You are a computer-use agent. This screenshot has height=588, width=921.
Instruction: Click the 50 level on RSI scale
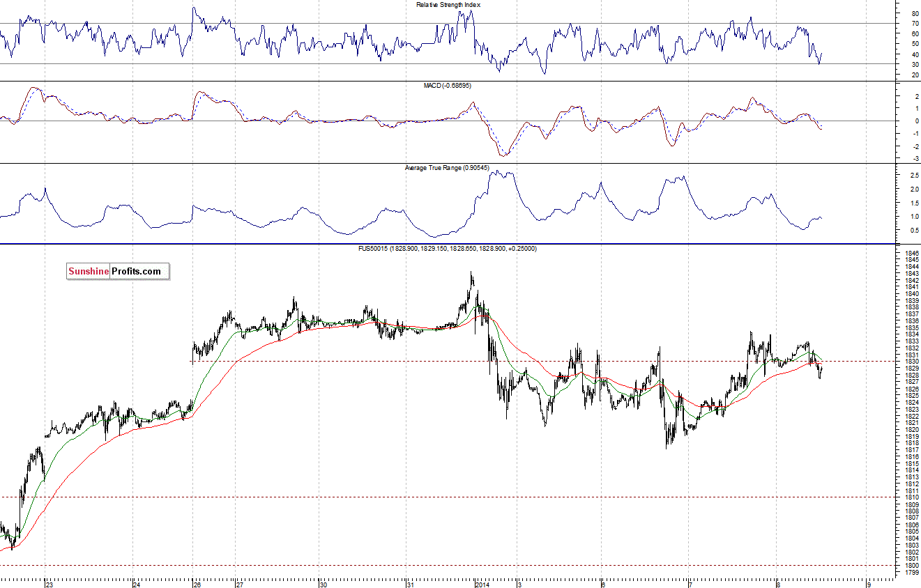(914, 44)
